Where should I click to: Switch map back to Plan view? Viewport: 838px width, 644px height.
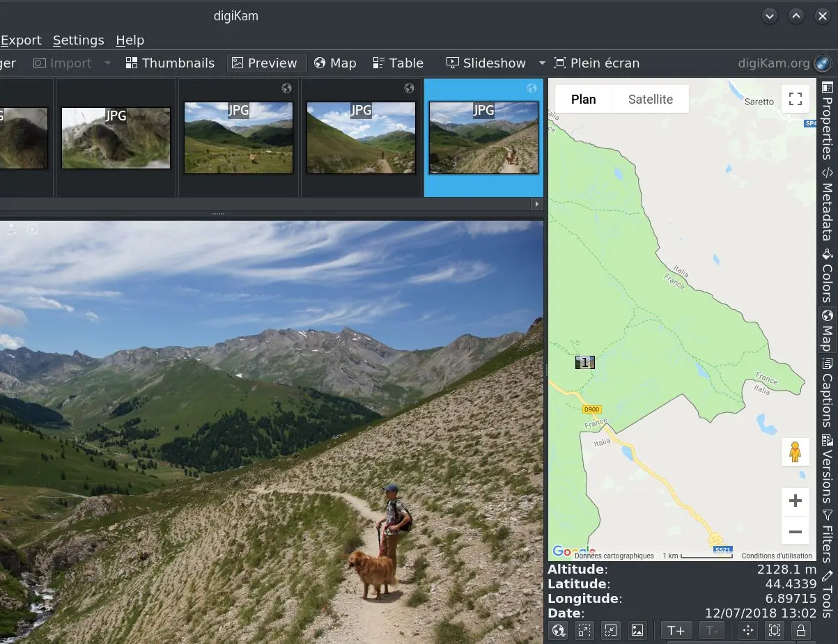(582, 99)
